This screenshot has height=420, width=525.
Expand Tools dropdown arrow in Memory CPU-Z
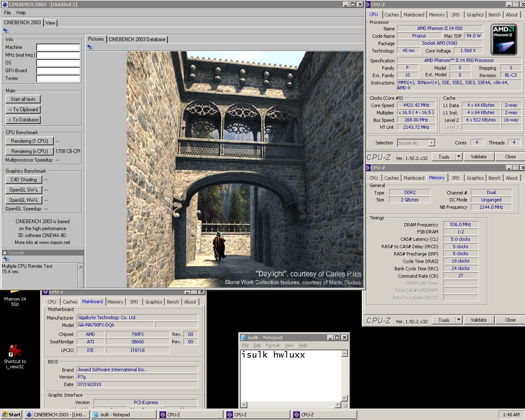[x=459, y=320]
